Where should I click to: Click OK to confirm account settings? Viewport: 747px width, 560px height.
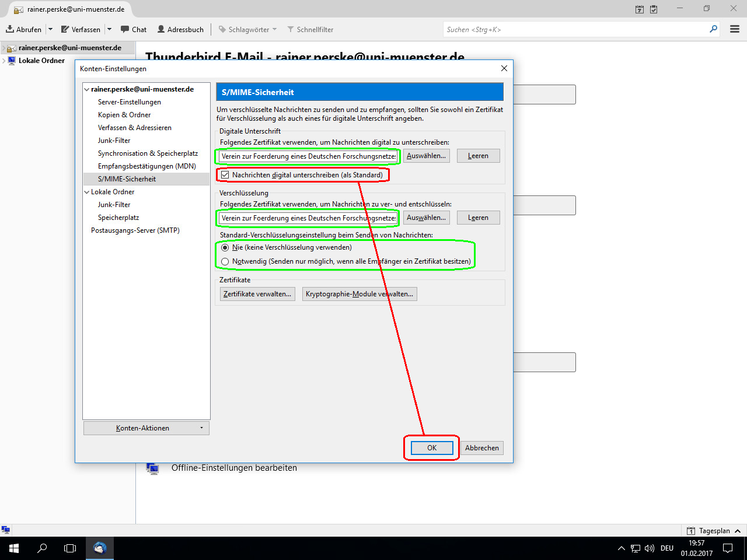tap(432, 448)
